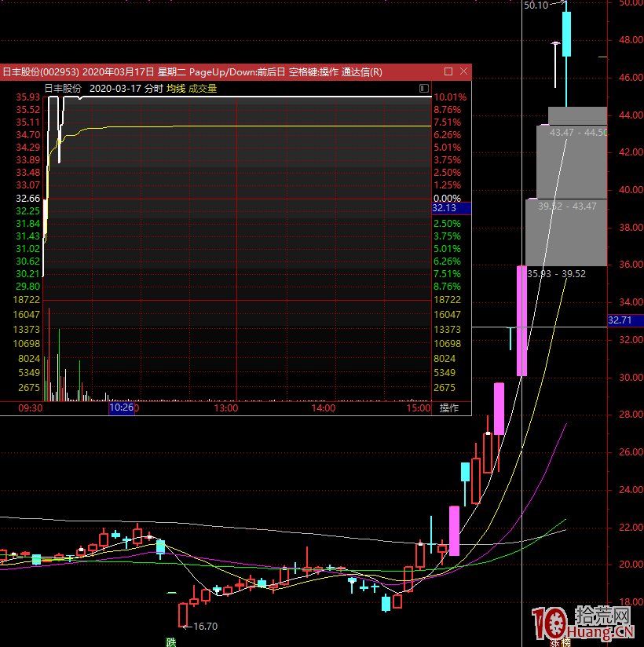
Task: Select the 均线 label in the intraday header
Action: pos(176,89)
